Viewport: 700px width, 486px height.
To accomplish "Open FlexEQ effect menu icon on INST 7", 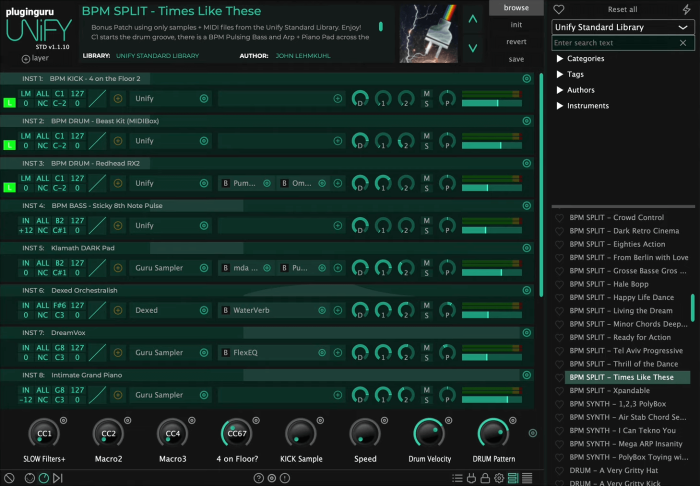I will tap(322, 353).
